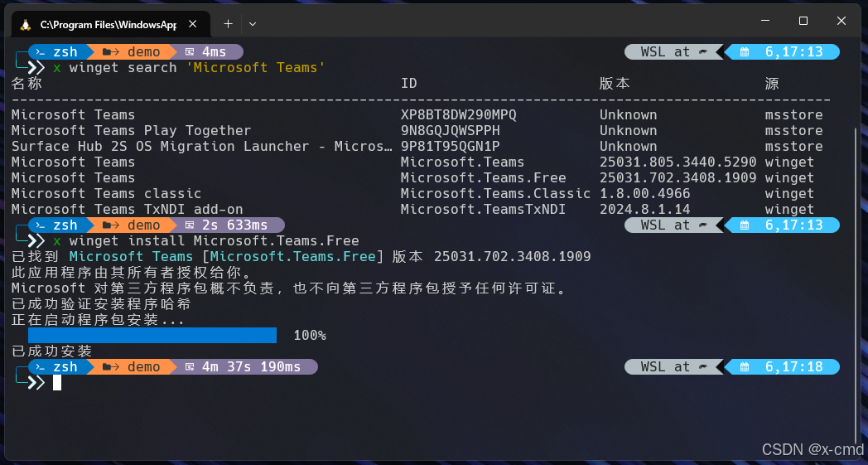The height and width of the screenshot is (465, 868).
Task: Click the winget install Microsoft.Teams.Free command
Action: pyautogui.click(x=215, y=240)
